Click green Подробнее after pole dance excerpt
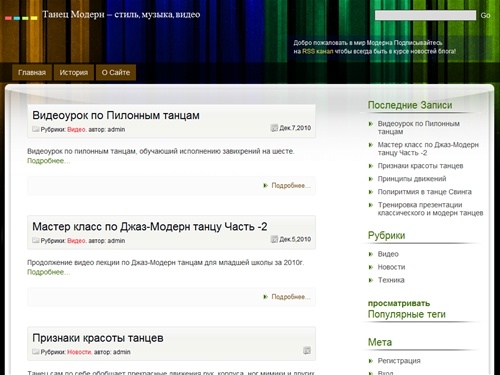500x375 pixels. [x=49, y=161]
